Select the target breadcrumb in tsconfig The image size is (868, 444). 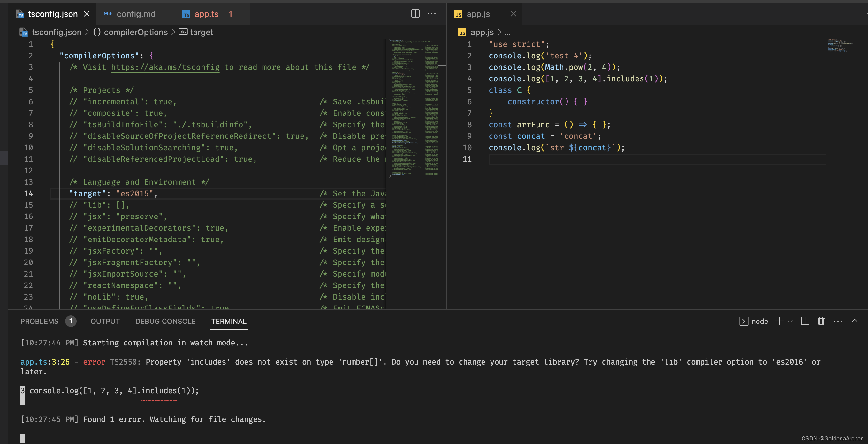tap(201, 32)
